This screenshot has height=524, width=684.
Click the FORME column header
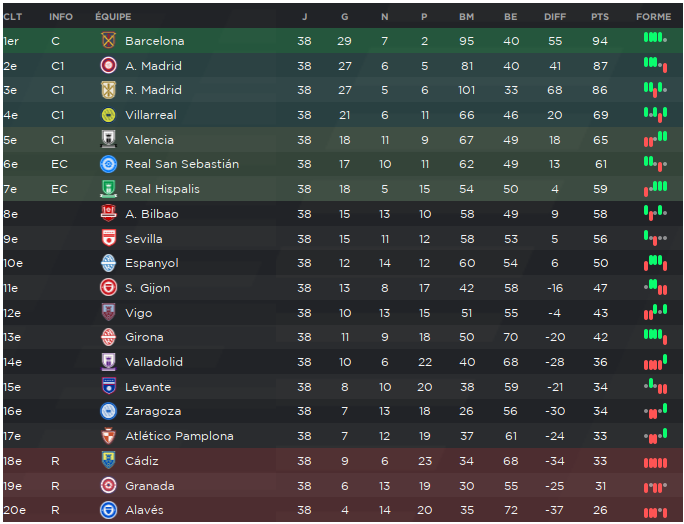coord(653,17)
